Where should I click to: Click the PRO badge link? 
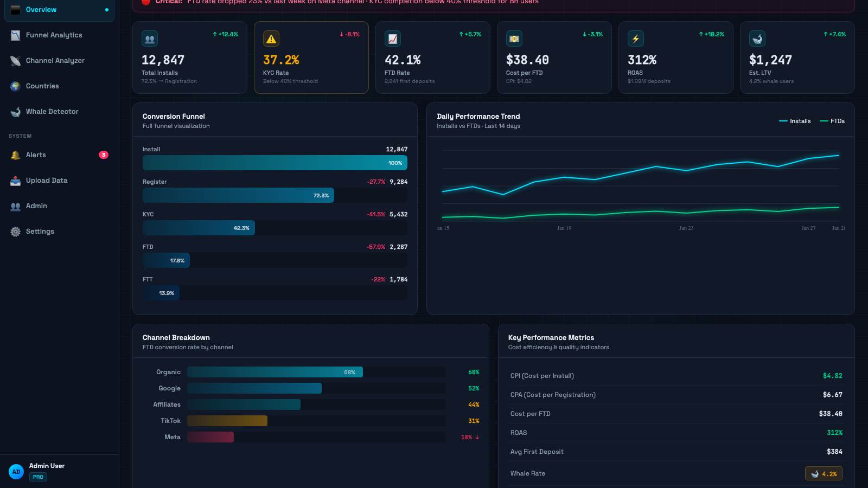click(x=38, y=477)
